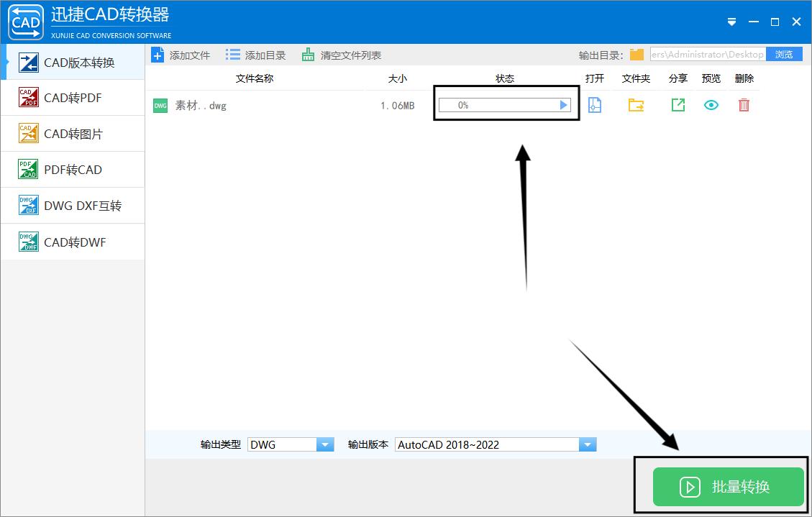Click 添加目录 to add a folder
The height and width of the screenshot is (517, 812).
tap(256, 55)
